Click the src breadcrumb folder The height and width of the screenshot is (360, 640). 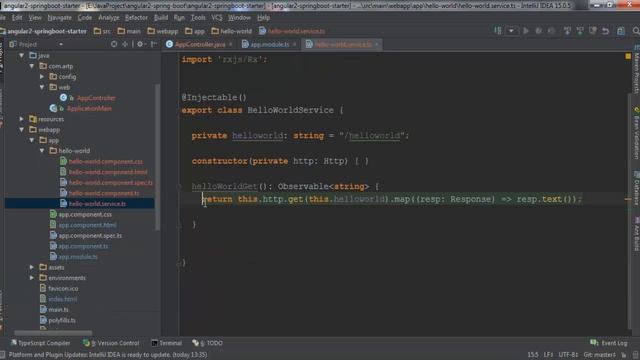(x=102, y=31)
